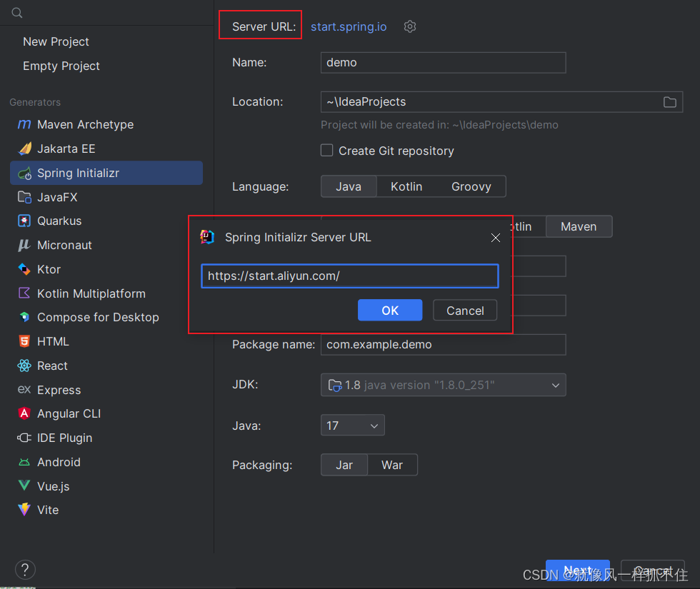Open Server URL settings gear
This screenshot has height=589, width=700.
coord(410,27)
